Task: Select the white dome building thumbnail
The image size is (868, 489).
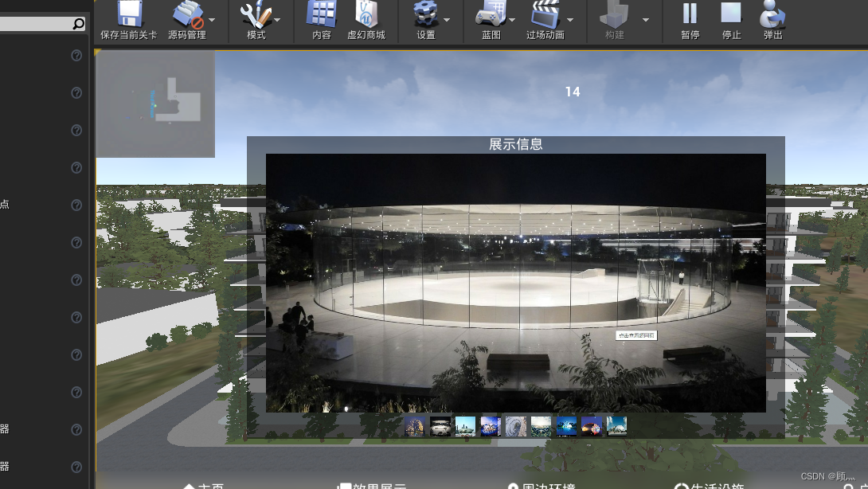Action: [x=616, y=426]
